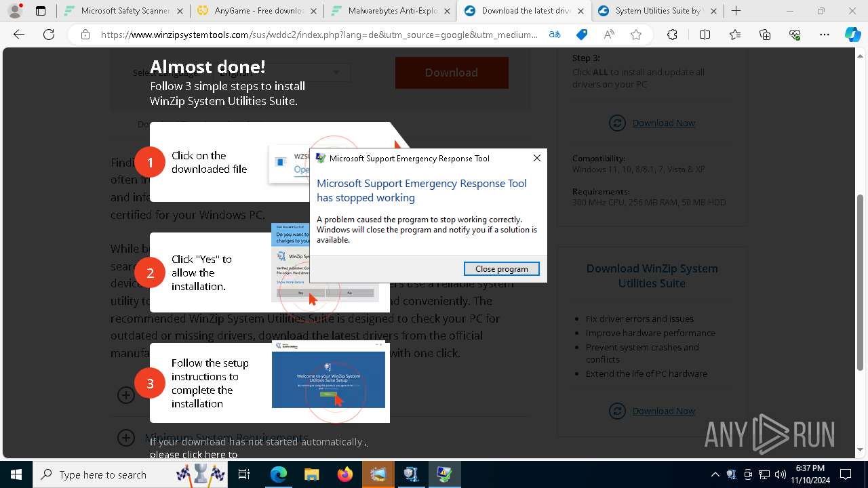Show hidden system tray icons
868x488 pixels.
click(715, 474)
